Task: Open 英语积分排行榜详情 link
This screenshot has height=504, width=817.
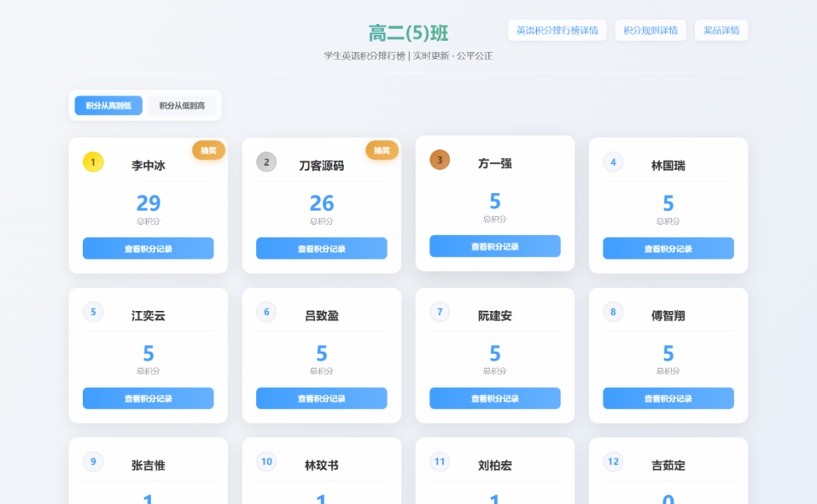Action: (x=557, y=30)
